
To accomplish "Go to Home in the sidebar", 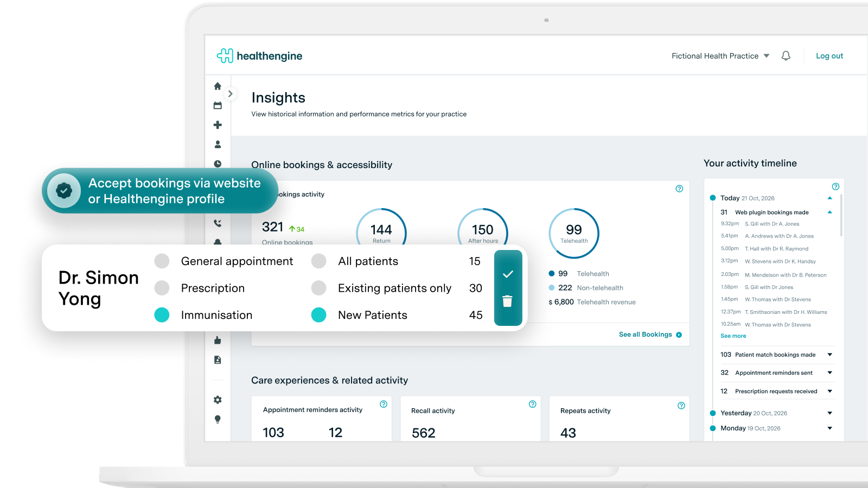I will [x=218, y=86].
